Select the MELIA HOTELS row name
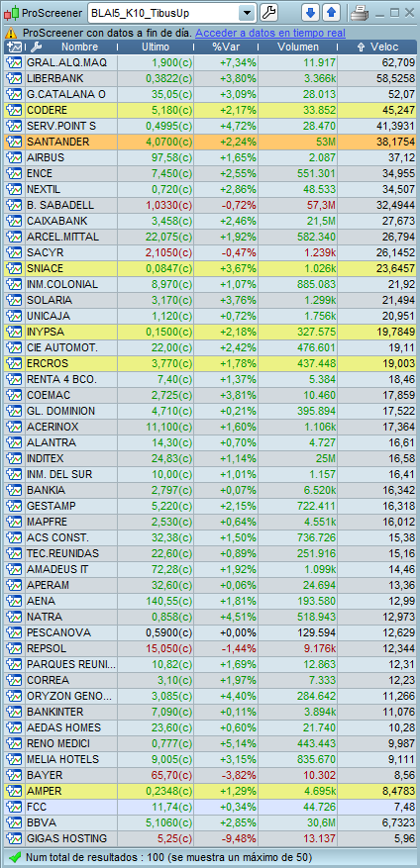The height and width of the screenshot is (868, 420). tap(62, 759)
